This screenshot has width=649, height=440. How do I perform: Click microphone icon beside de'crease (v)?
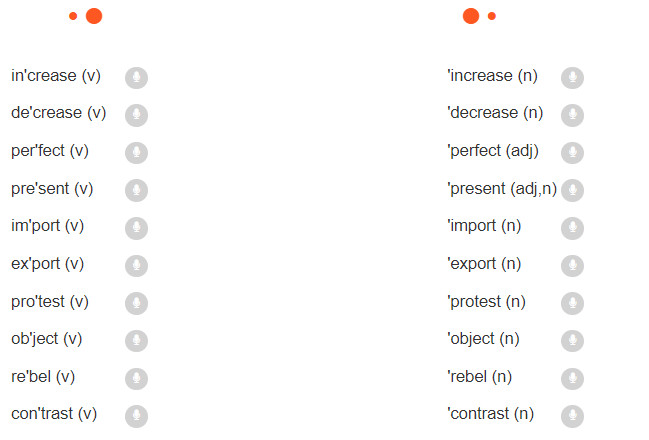tap(137, 115)
